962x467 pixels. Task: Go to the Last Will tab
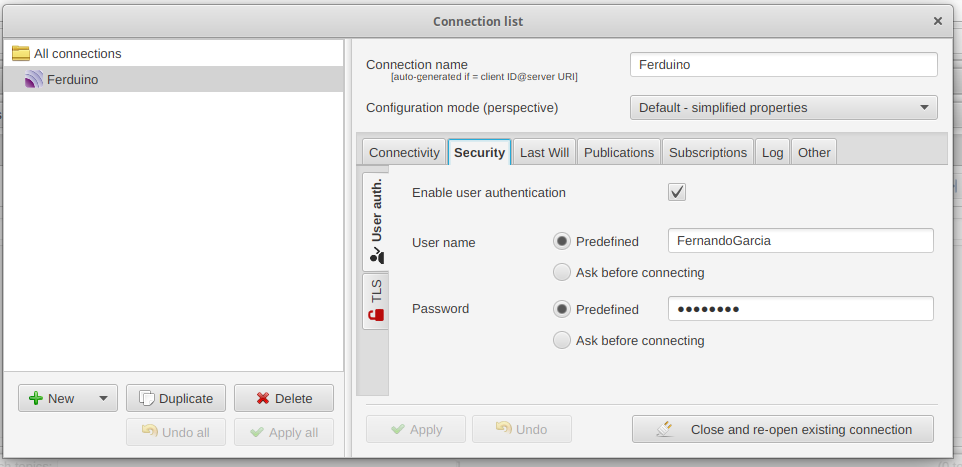click(544, 152)
